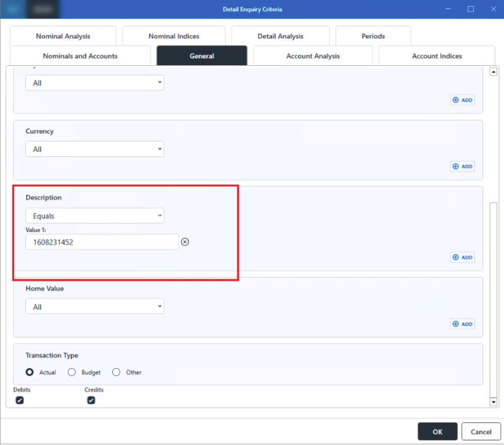
Task: Switch to the Nominal Analysis tab
Action: pos(63,36)
